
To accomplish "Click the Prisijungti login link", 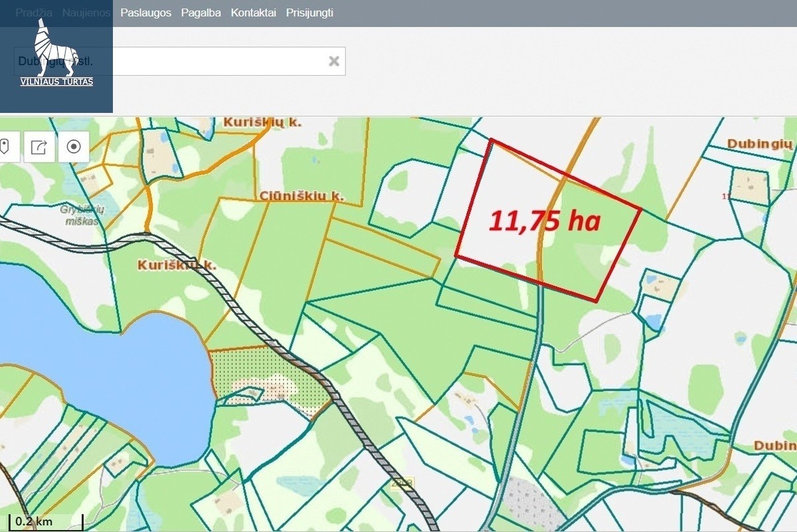I will click(x=310, y=13).
